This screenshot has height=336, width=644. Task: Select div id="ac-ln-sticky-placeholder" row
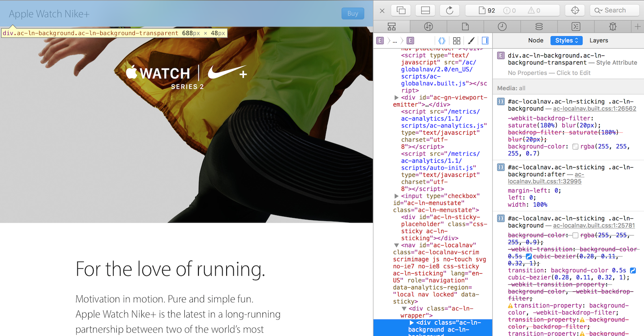(x=433, y=227)
